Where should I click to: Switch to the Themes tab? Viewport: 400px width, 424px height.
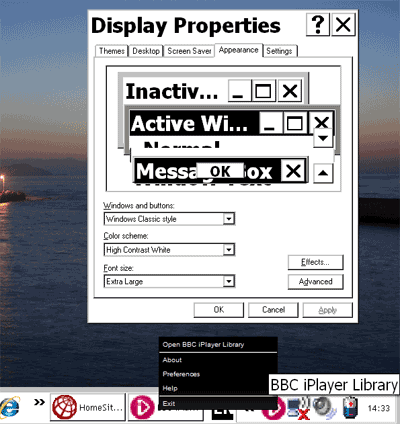(x=112, y=51)
